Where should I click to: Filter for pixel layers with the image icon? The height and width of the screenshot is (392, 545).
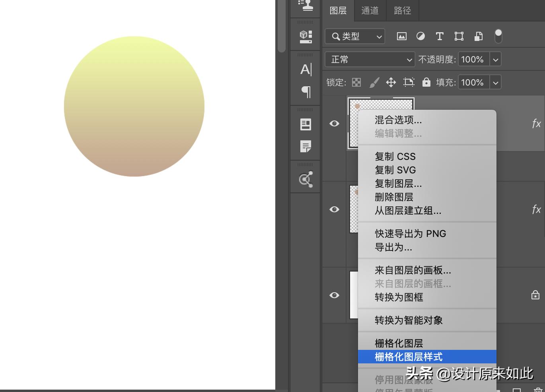(402, 36)
